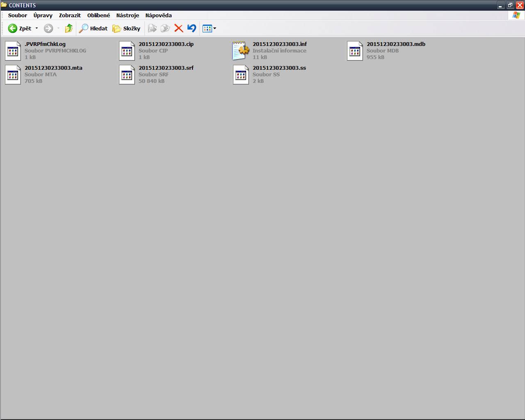The height and width of the screenshot is (420, 525).
Task: Click the CONTENTS folder icon in title bar
Action: pyautogui.click(x=4, y=5)
